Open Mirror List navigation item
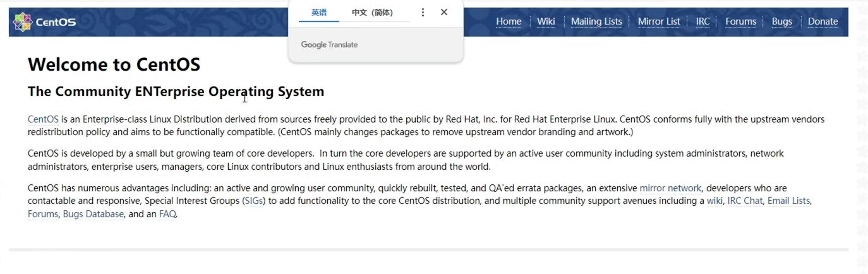Screen dimensions: 868x274 659,21
